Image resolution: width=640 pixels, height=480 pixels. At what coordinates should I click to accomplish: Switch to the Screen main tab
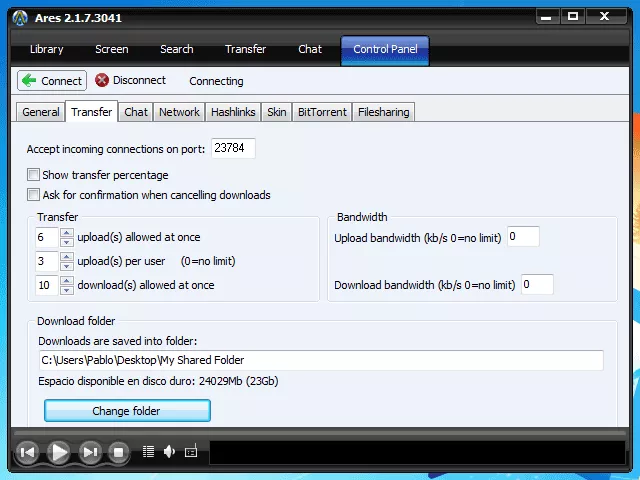tap(111, 49)
